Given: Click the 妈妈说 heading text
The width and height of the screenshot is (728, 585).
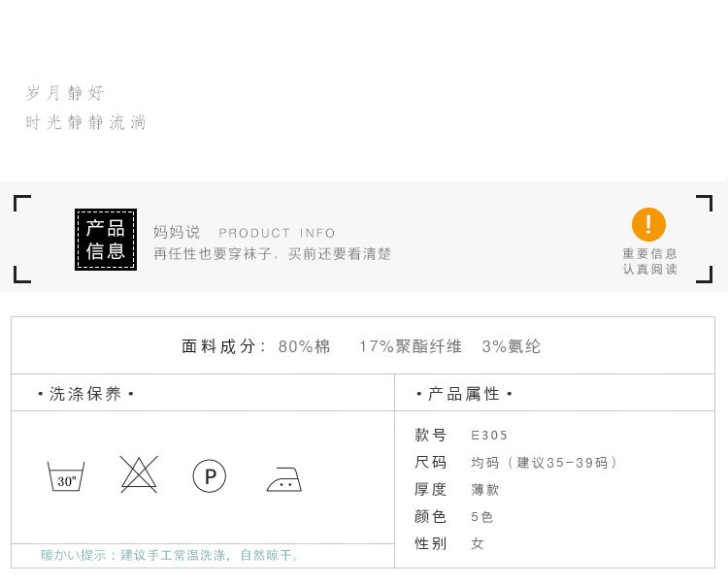Looking at the screenshot, I should pyautogui.click(x=177, y=232).
